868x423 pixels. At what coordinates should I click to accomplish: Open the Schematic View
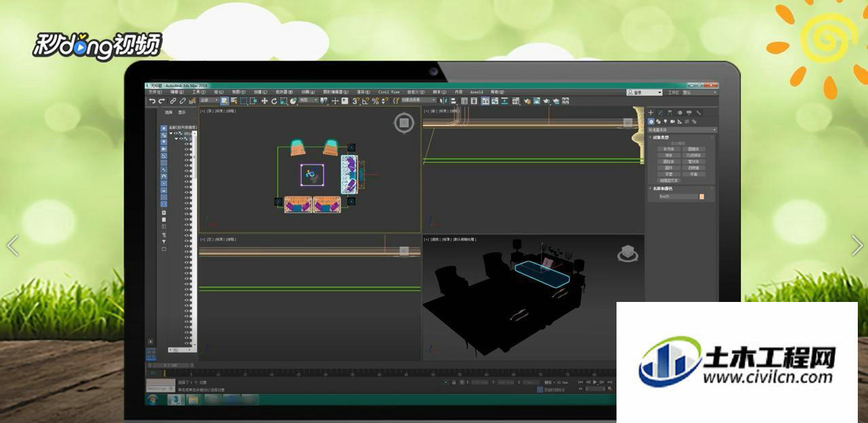tap(505, 101)
